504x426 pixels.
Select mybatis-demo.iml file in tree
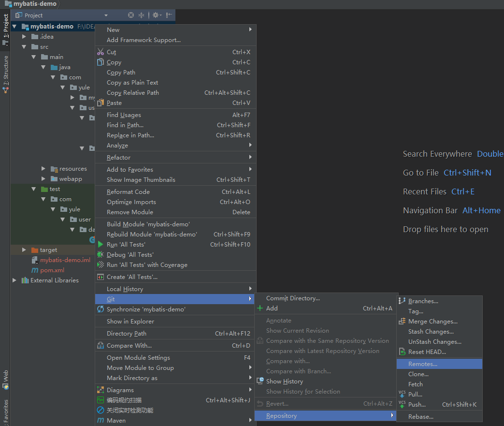coord(65,260)
